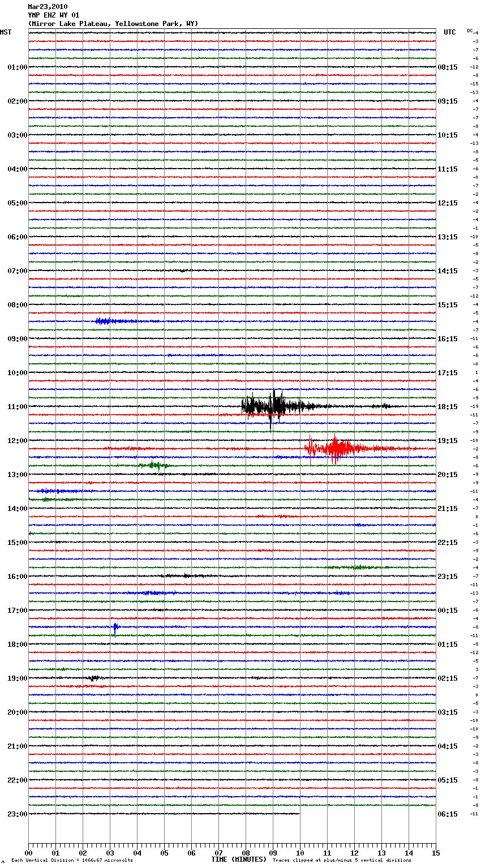Click the Mirror Lake Plateau location title
Image resolution: width=481 pixels, height=868 pixels.
113,24
